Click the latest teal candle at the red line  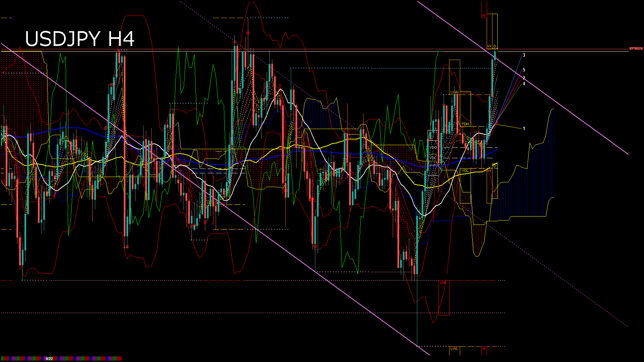pyautogui.click(x=495, y=55)
